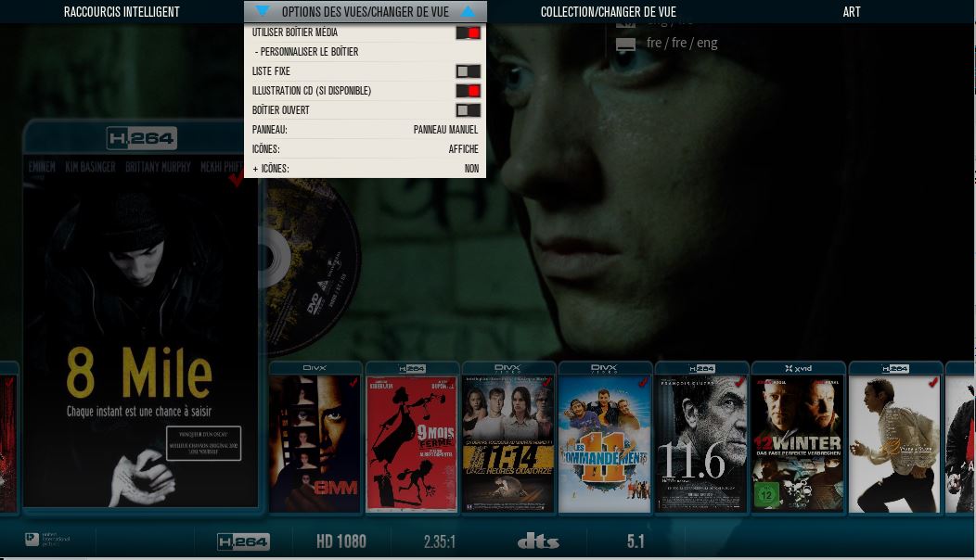Click the 5.1 audio channels flag
The image size is (976, 560).
tap(636, 541)
